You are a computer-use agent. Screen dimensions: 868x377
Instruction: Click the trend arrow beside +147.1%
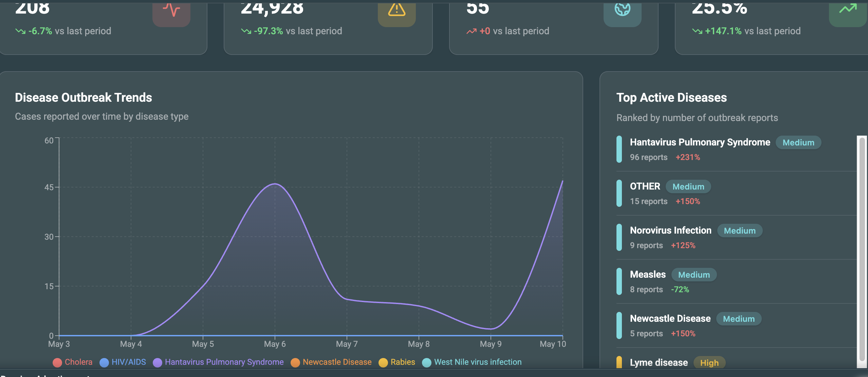[697, 31]
